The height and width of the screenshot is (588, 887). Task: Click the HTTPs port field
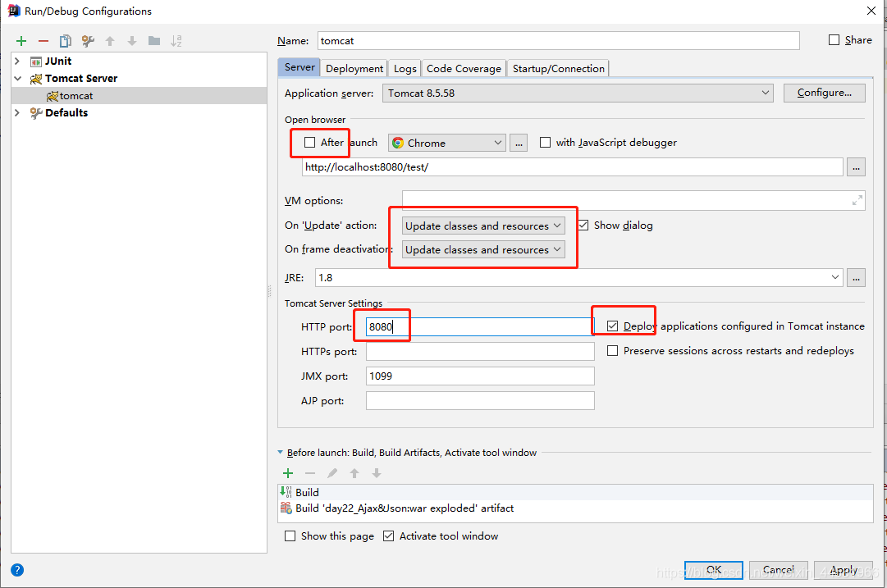480,351
